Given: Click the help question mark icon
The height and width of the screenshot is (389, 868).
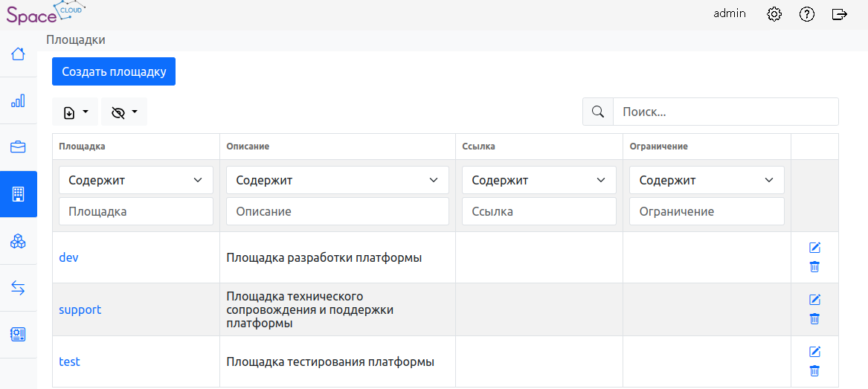Looking at the screenshot, I should pyautogui.click(x=807, y=14).
